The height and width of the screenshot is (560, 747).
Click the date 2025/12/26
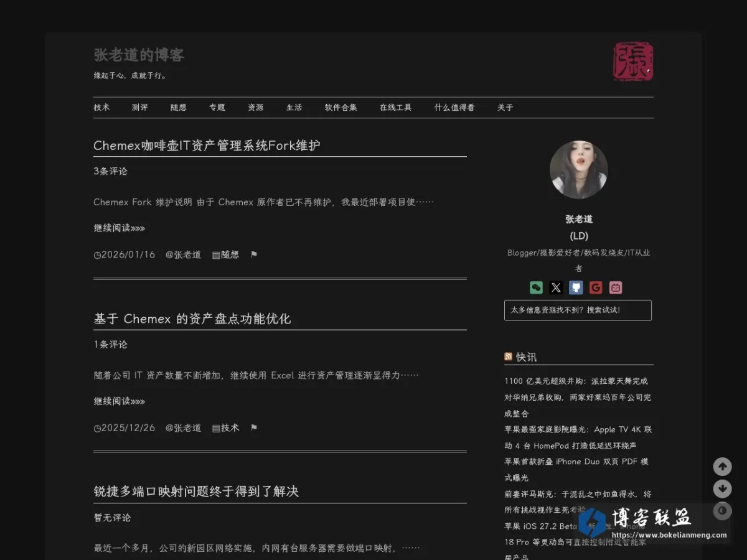click(x=128, y=427)
